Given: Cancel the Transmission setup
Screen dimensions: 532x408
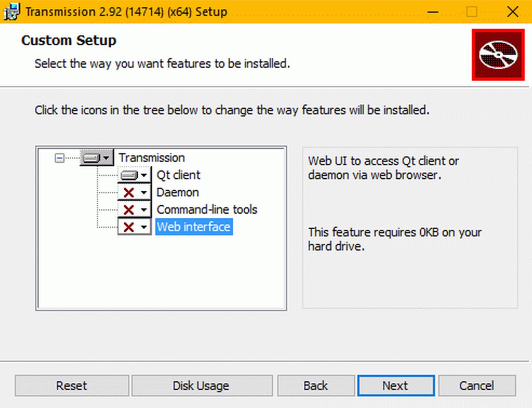Looking at the screenshot, I should click(477, 386).
